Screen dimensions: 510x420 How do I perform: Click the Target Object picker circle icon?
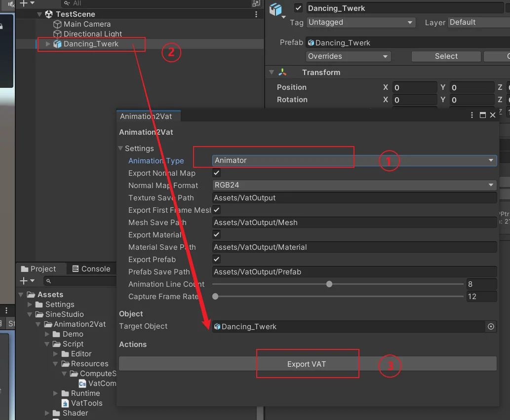491,326
